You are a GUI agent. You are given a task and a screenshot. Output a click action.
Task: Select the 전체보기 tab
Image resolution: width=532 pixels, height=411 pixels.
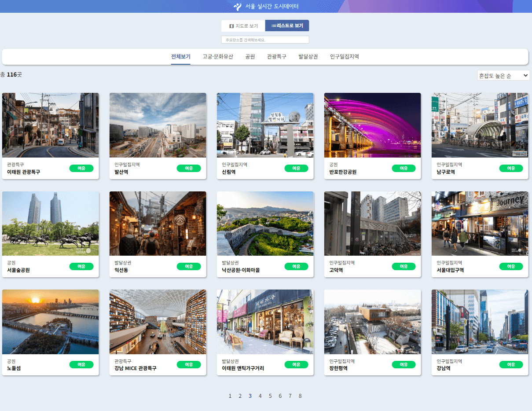(181, 57)
